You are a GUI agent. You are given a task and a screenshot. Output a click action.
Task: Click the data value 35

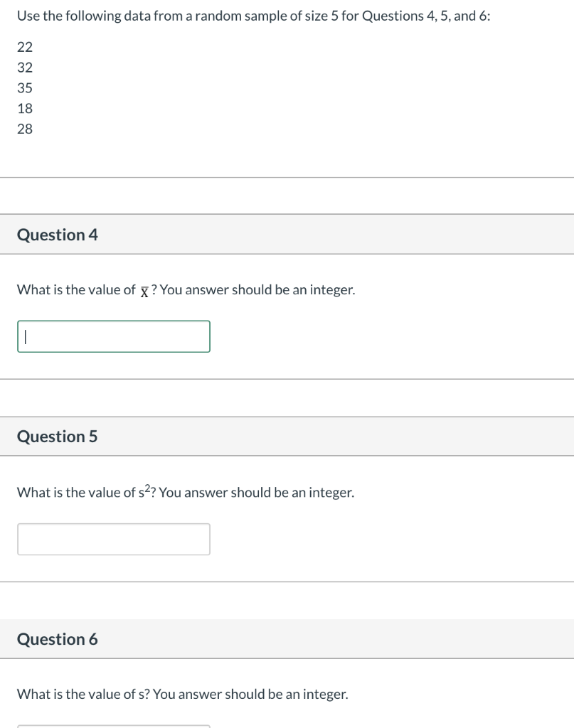(x=25, y=87)
